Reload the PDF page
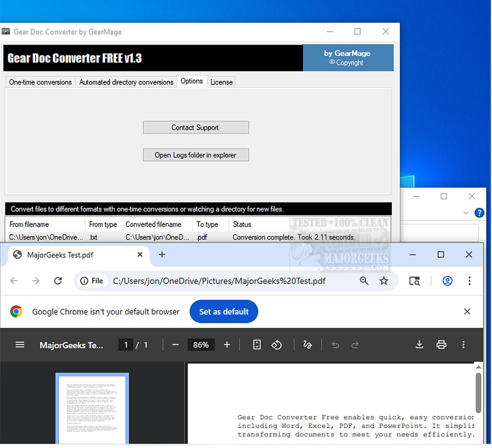 pyautogui.click(x=58, y=281)
